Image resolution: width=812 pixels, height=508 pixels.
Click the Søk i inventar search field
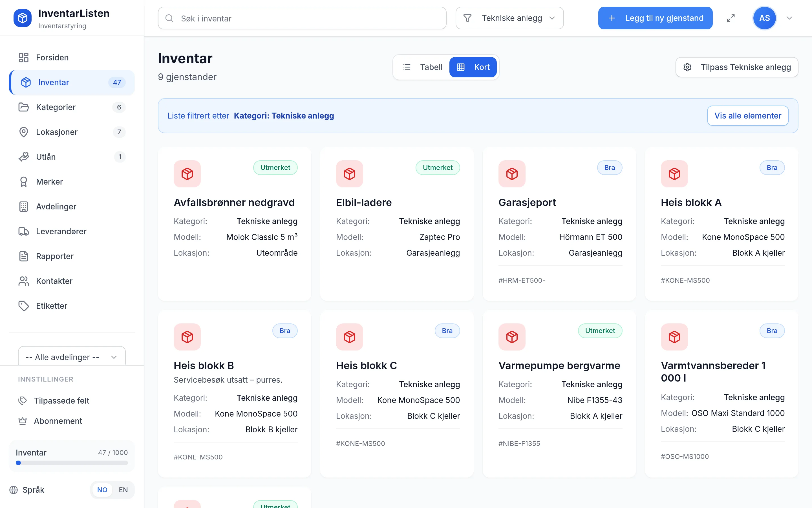302,18
